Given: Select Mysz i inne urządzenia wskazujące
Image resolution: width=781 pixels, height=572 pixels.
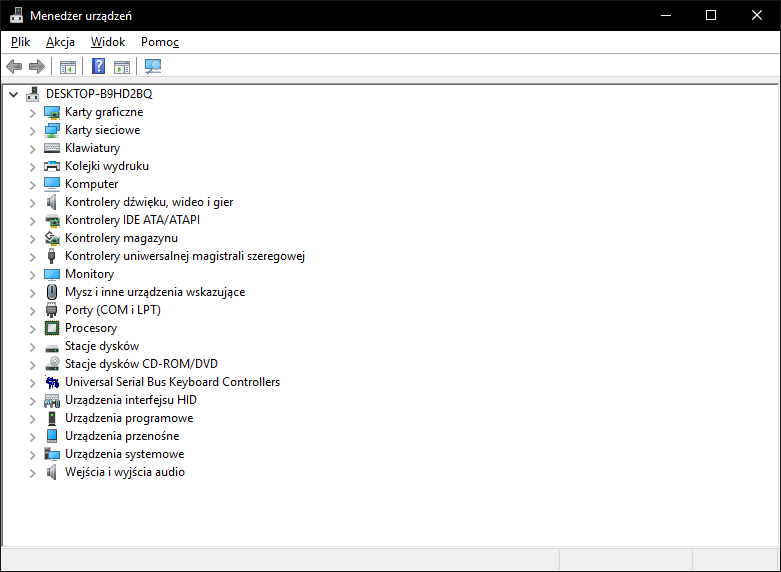Looking at the screenshot, I should click(155, 292).
